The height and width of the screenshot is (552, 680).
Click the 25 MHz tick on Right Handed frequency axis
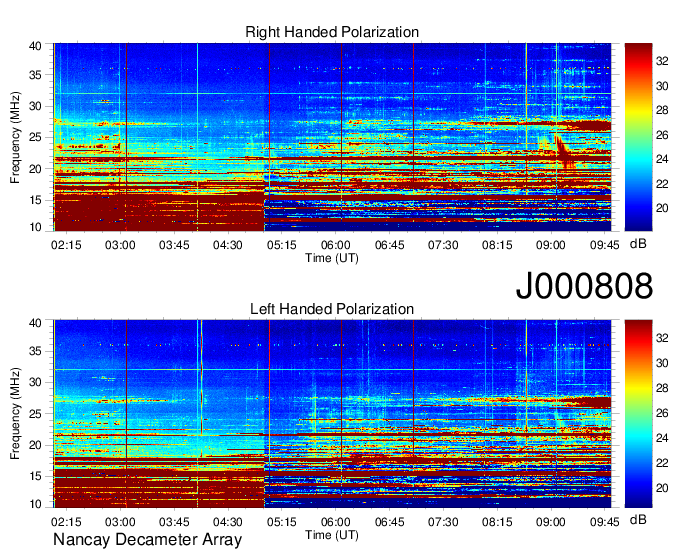pos(36,137)
